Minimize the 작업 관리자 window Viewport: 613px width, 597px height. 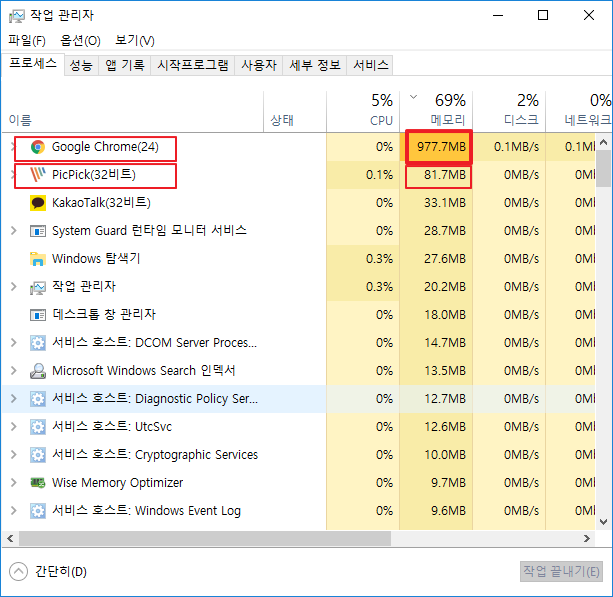498,16
